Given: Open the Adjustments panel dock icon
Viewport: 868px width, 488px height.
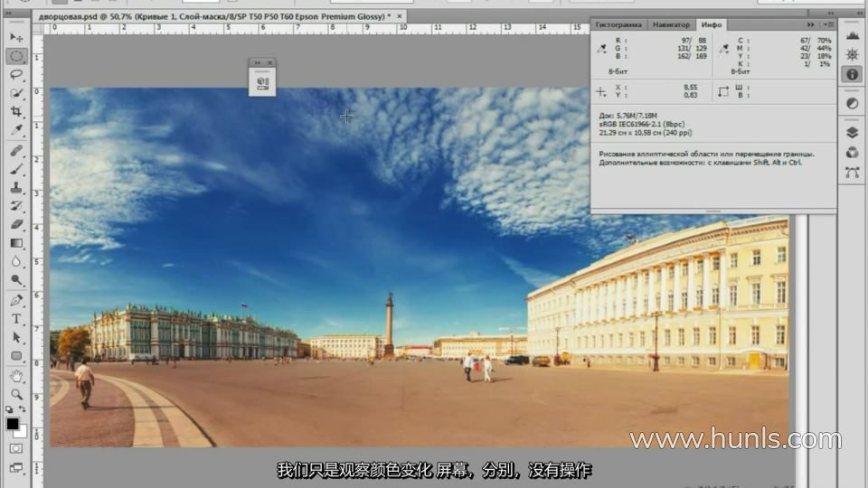Looking at the screenshot, I should pyautogui.click(x=852, y=103).
